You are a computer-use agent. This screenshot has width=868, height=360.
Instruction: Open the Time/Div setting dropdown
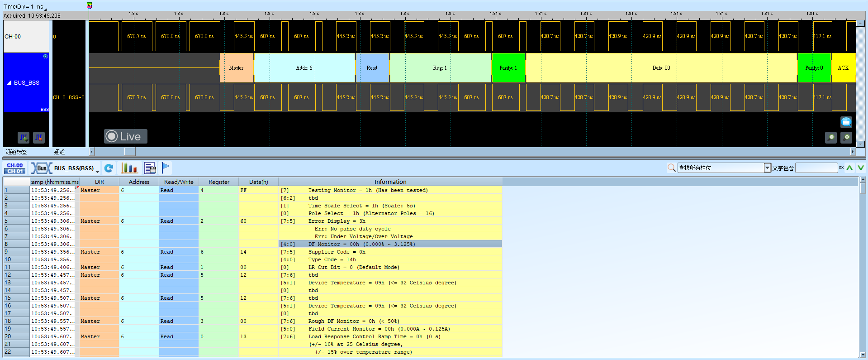[25, 7]
